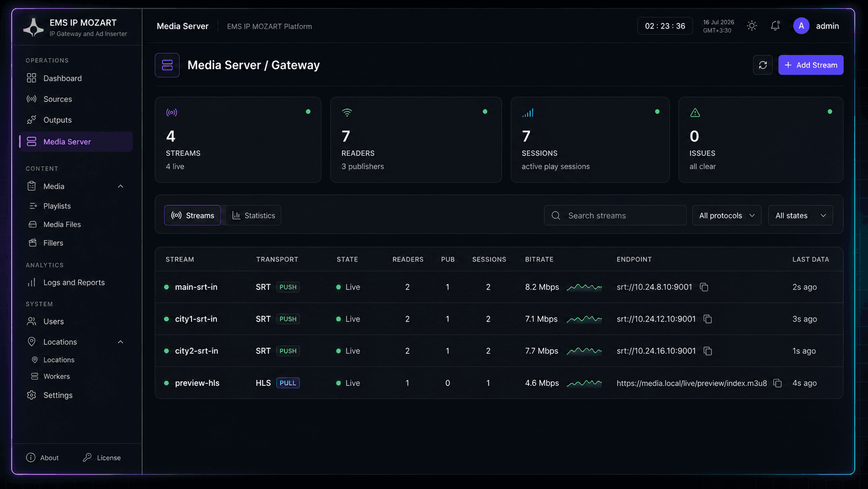The width and height of the screenshot is (868, 489).
Task: Open the city2-srt-in stream row
Action: coord(499,351)
